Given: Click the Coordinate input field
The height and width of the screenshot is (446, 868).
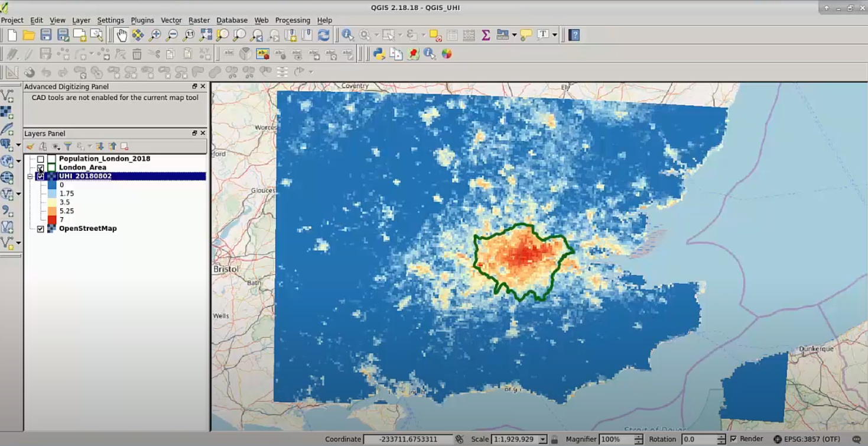Looking at the screenshot, I should (x=408, y=439).
